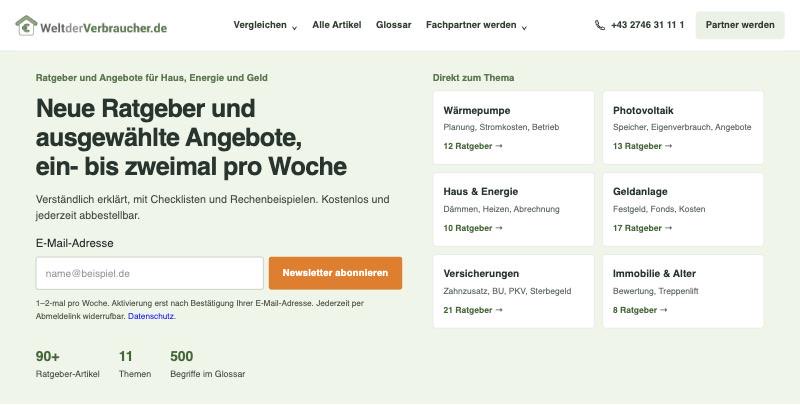800x405 pixels.
Task: Follow the 17 Ratgeber link under Geldanlage
Action: pyautogui.click(x=642, y=228)
